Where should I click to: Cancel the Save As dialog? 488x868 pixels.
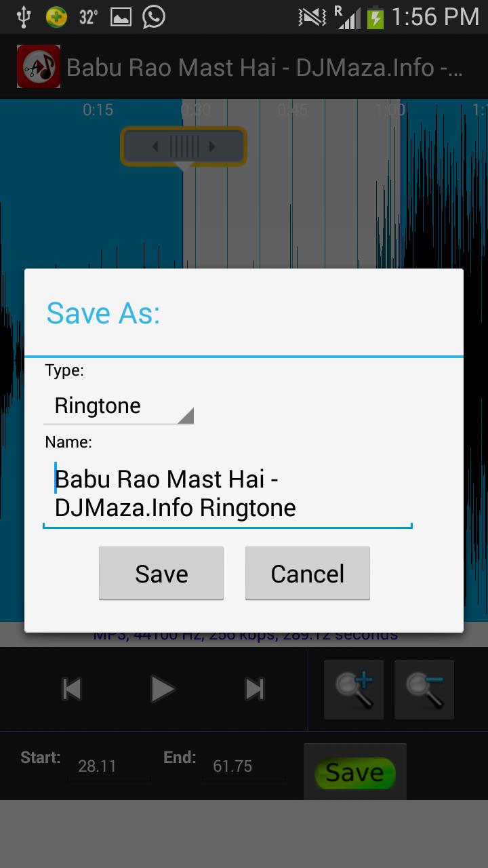point(308,574)
